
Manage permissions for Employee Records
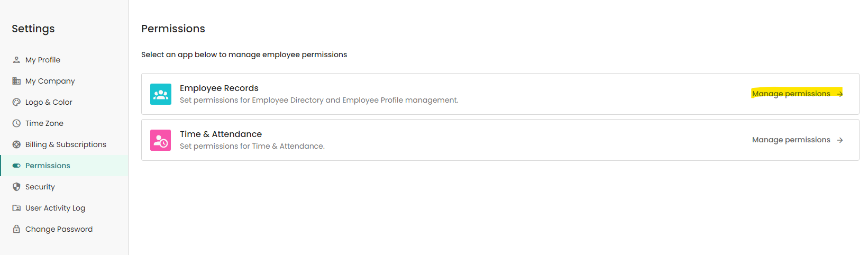tap(791, 94)
